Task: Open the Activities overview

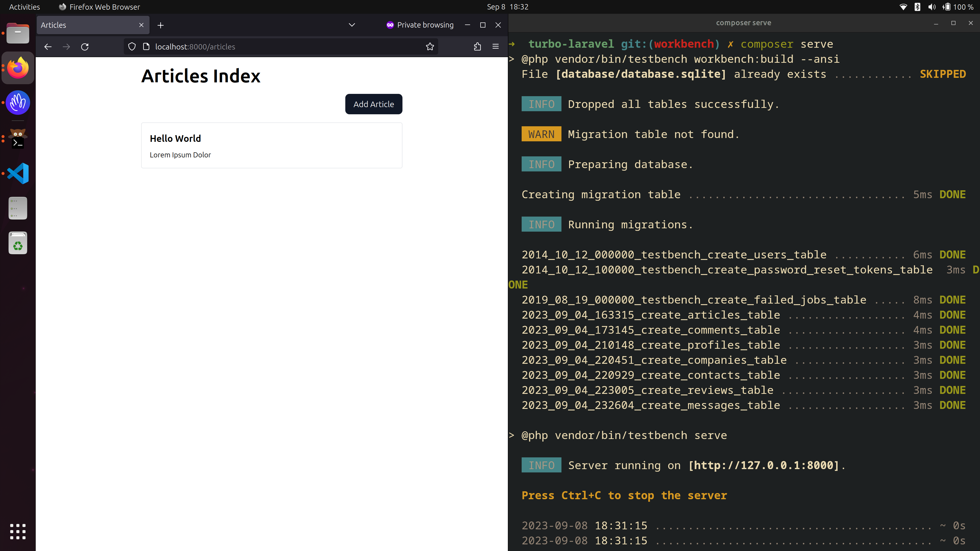Action: [x=24, y=7]
